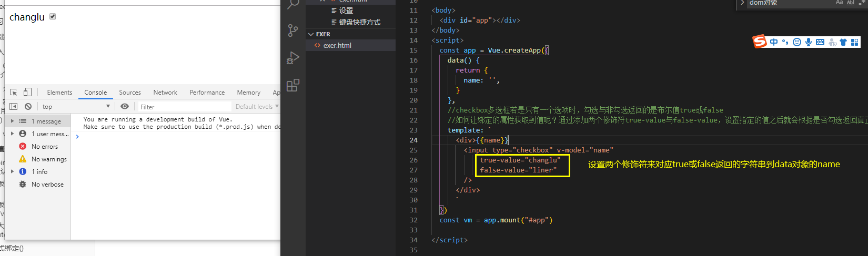Expand the 1 info group

tap(12, 171)
